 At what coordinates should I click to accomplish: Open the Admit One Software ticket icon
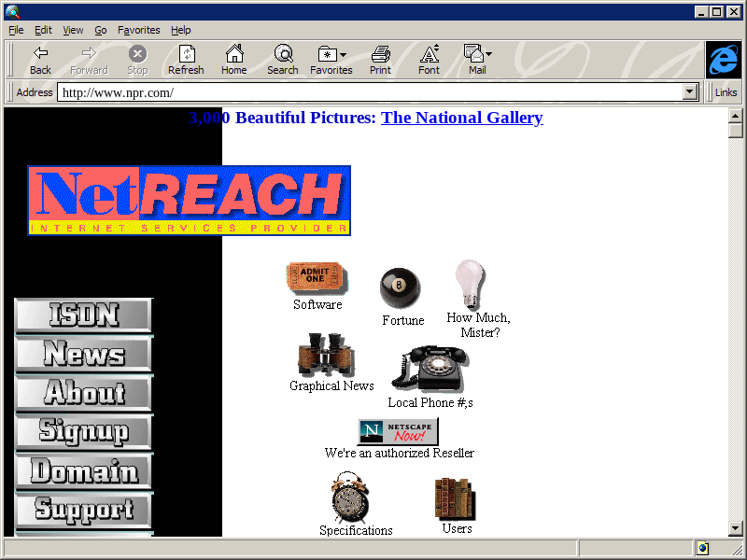(x=317, y=278)
